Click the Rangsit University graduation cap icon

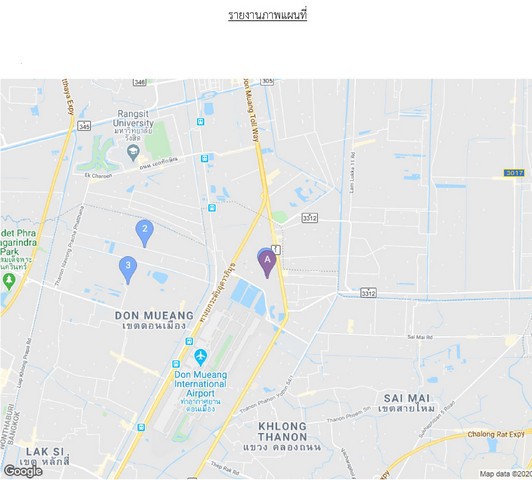(133, 152)
